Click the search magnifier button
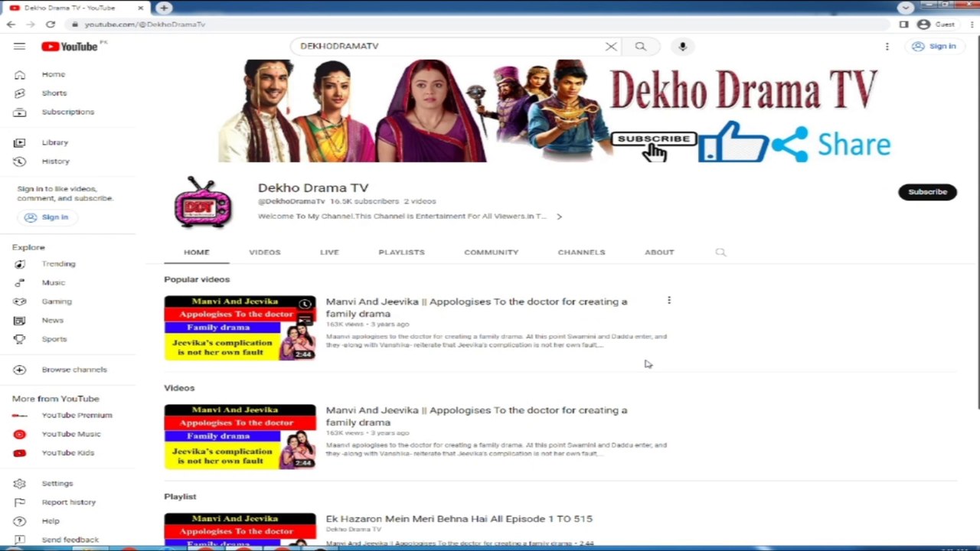 coord(640,47)
